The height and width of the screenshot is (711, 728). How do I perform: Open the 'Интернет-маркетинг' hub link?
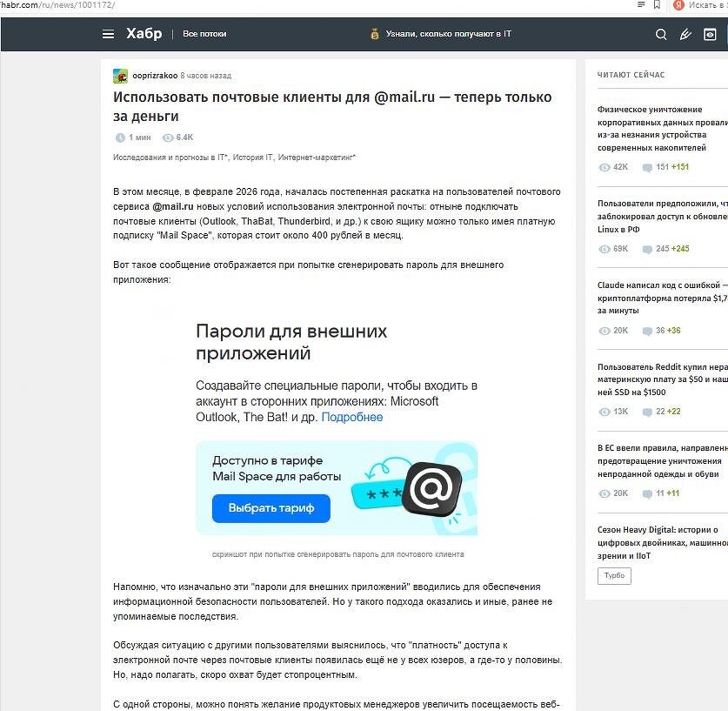point(317,158)
